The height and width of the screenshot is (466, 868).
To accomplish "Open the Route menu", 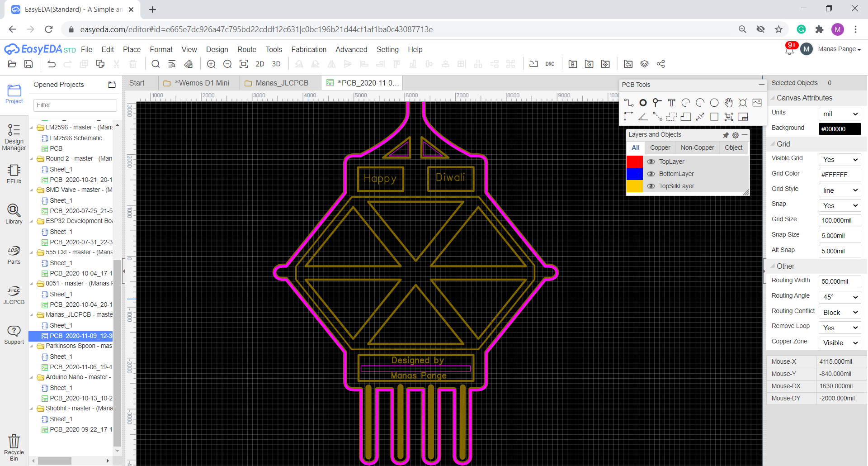I will [247, 49].
